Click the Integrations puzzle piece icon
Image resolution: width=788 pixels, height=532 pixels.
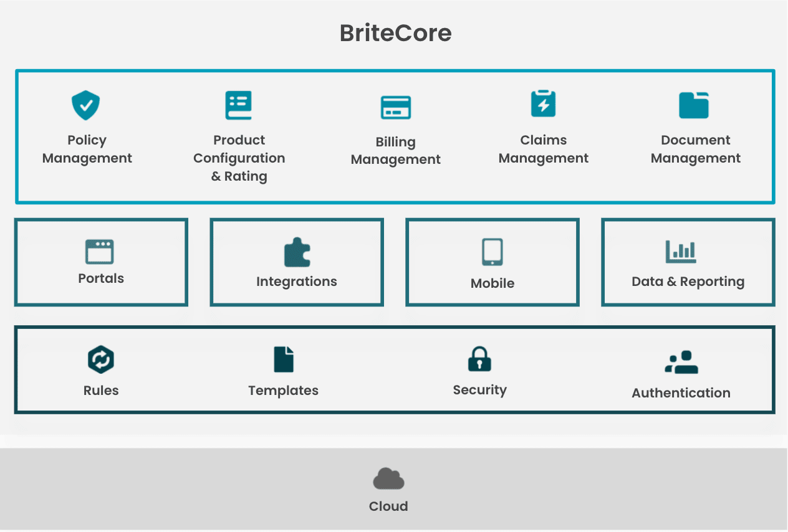pyautogui.click(x=297, y=253)
